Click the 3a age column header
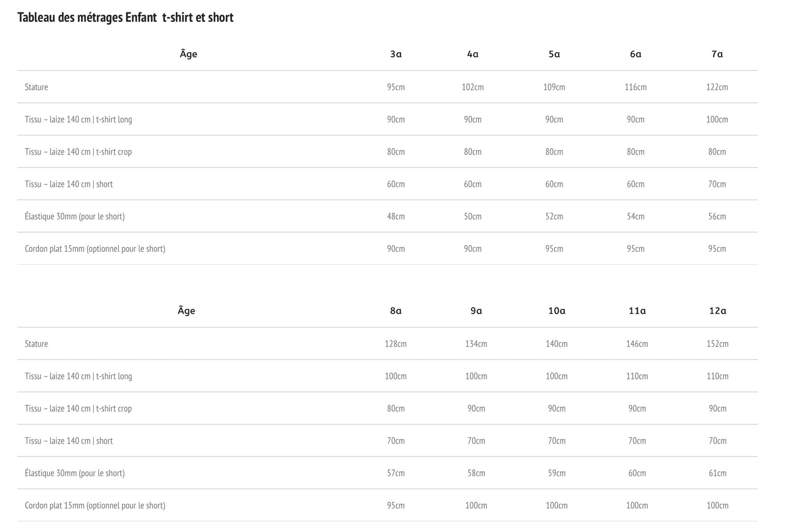Screen dimensions: 812x524 coord(396,54)
